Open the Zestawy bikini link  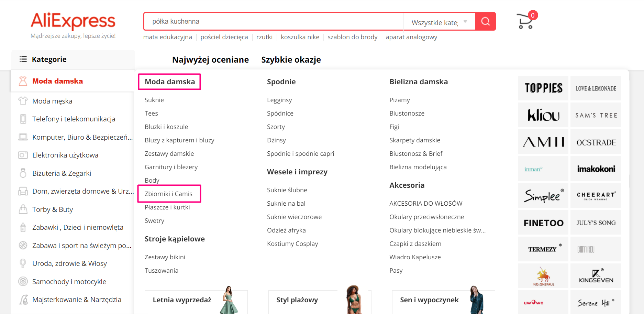[165, 257]
